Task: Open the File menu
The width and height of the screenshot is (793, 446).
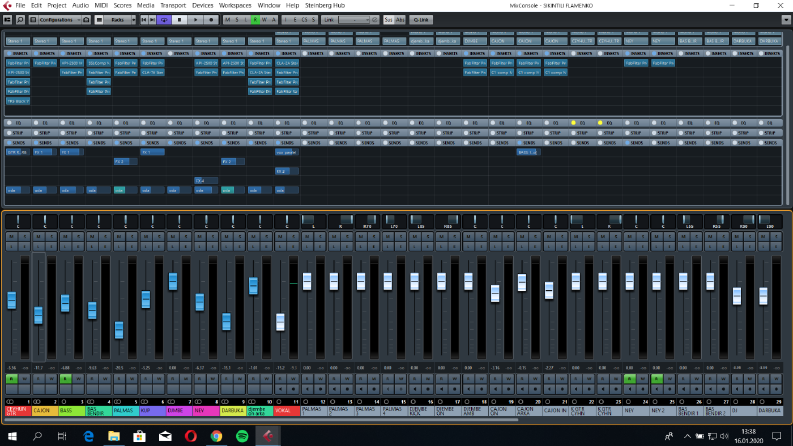Action: (20, 6)
